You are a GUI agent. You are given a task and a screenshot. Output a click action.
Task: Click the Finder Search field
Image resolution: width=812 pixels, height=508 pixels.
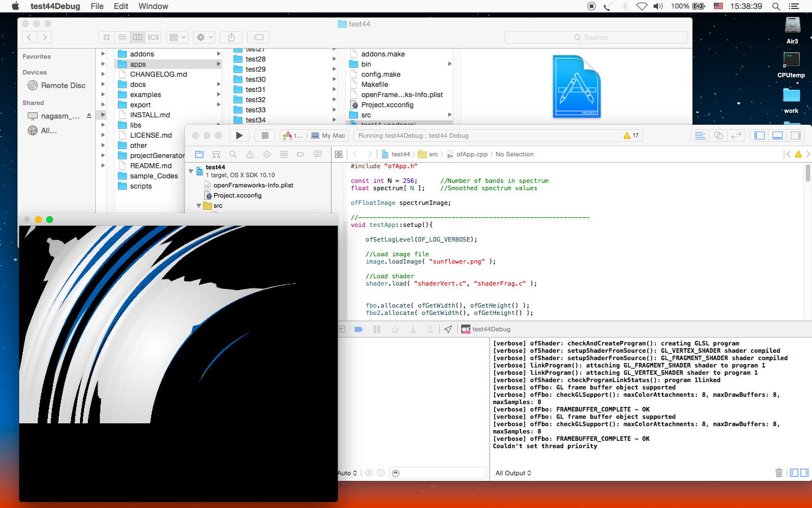pos(595,37)
